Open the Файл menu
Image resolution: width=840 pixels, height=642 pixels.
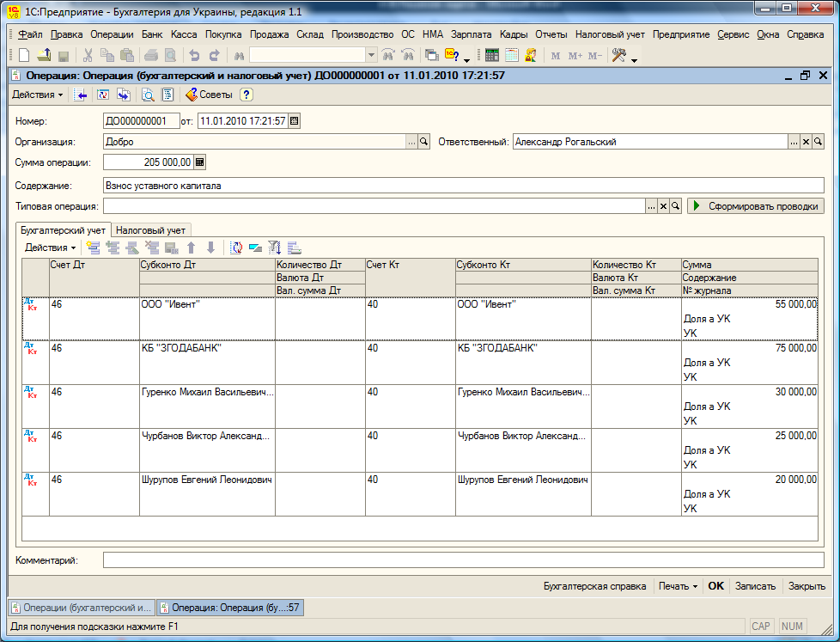(x=30, y=34)
